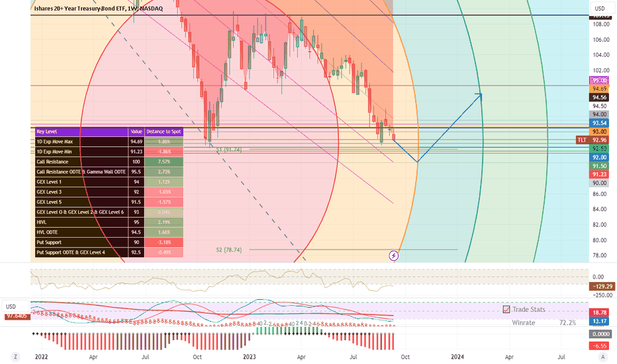Image resolution: width=617 pixels, height=364 pixels.
Task: Click the S1 (91.74) pivot label
Action: tap(229, 150)
